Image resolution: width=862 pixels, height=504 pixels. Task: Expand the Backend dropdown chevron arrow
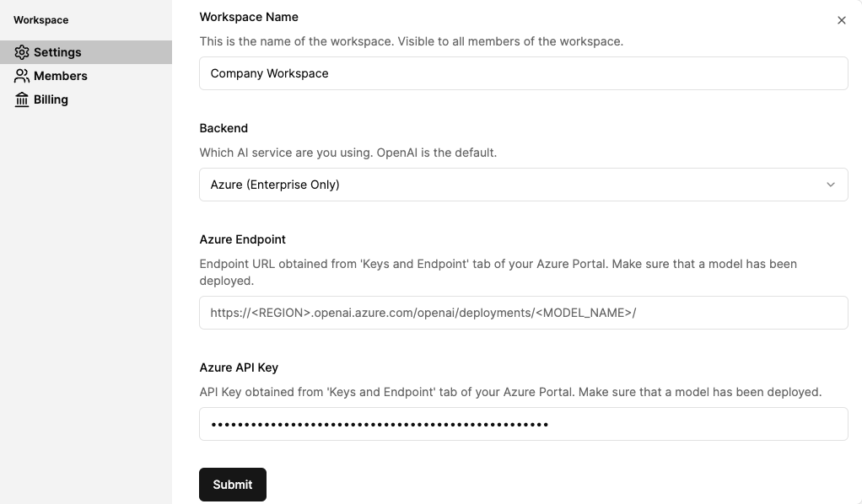[831, 185]
